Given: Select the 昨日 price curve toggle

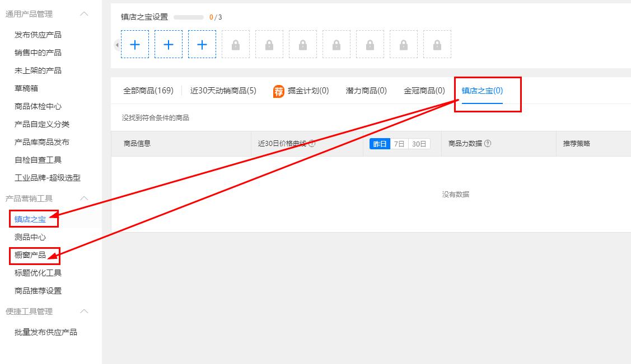Looking at the screenshot, I should coord(381,143).
